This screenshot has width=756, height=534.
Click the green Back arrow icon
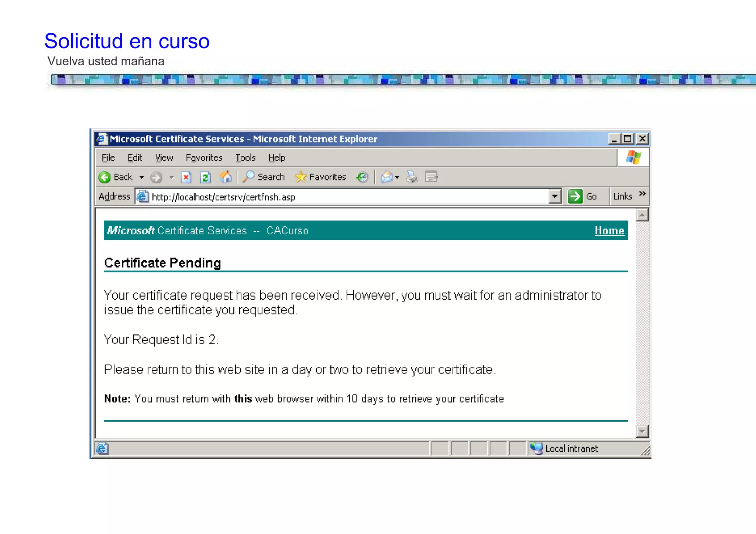click(105, 177)
